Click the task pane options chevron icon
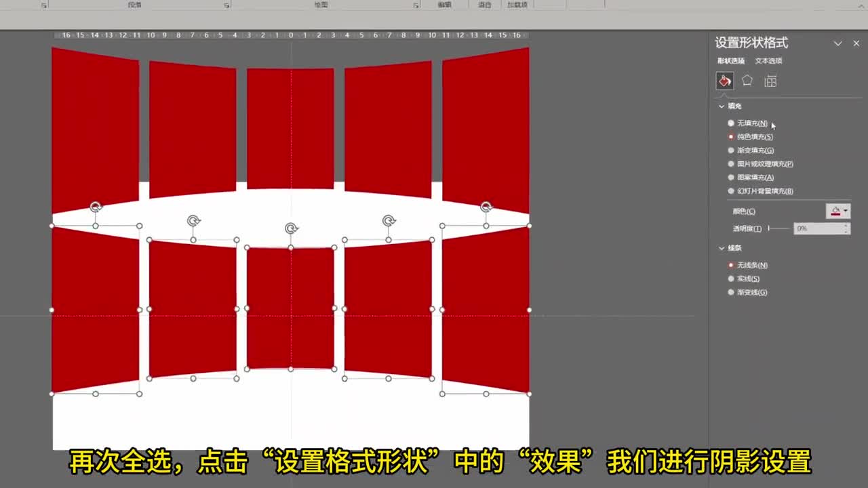 coord(839,43)
